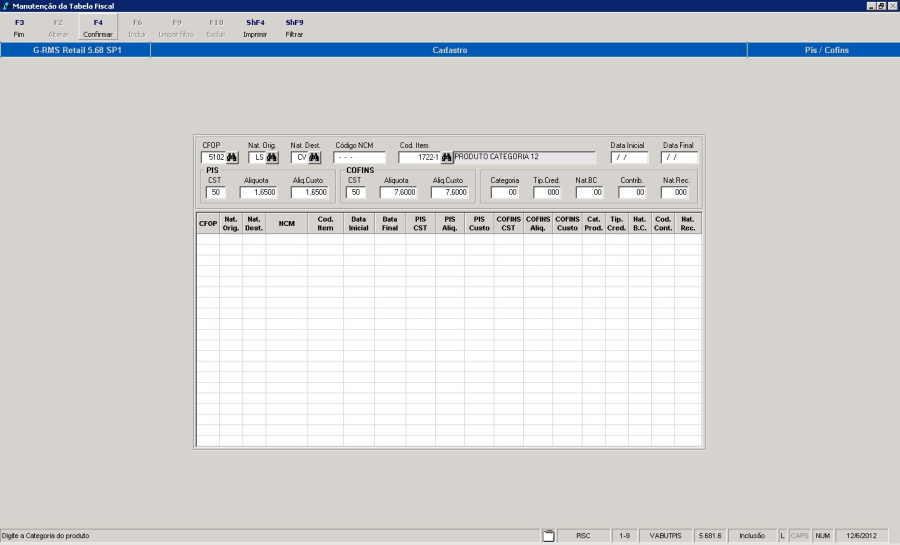The width and height of the screenshot is (900, 545).
Task: Click the COFINS Custo column header
Action: [x=567, y=224]
